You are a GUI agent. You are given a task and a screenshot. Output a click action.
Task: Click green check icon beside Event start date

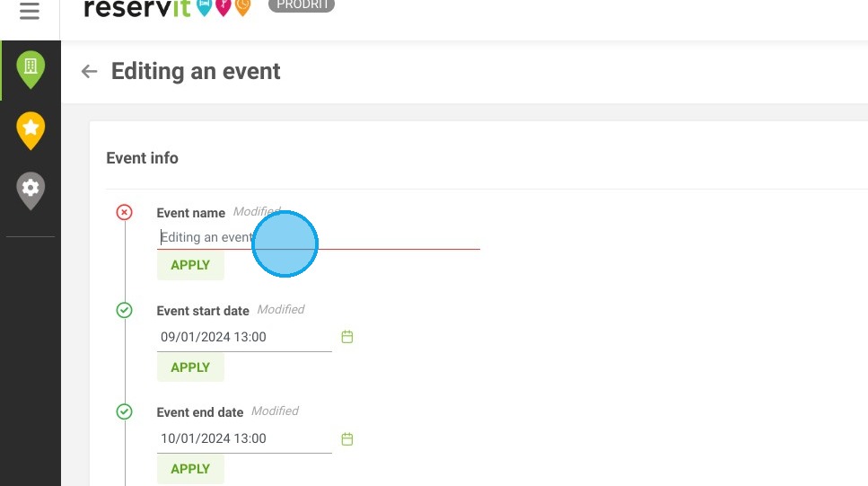[x=124, y=310]
